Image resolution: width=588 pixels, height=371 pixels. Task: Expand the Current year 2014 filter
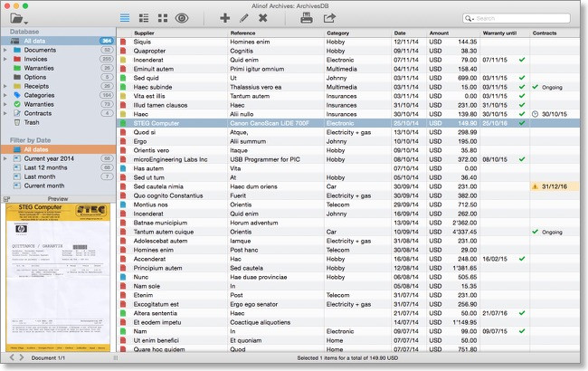5,158
